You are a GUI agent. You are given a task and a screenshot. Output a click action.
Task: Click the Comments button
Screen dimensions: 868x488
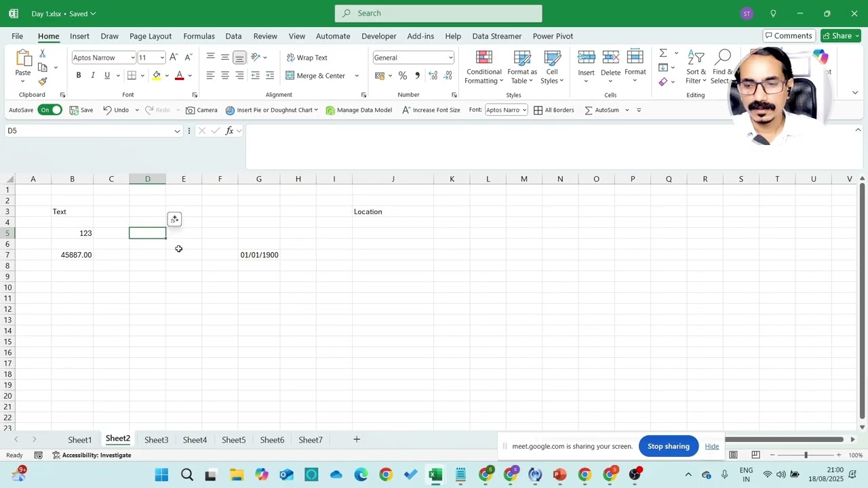(787, 36)
